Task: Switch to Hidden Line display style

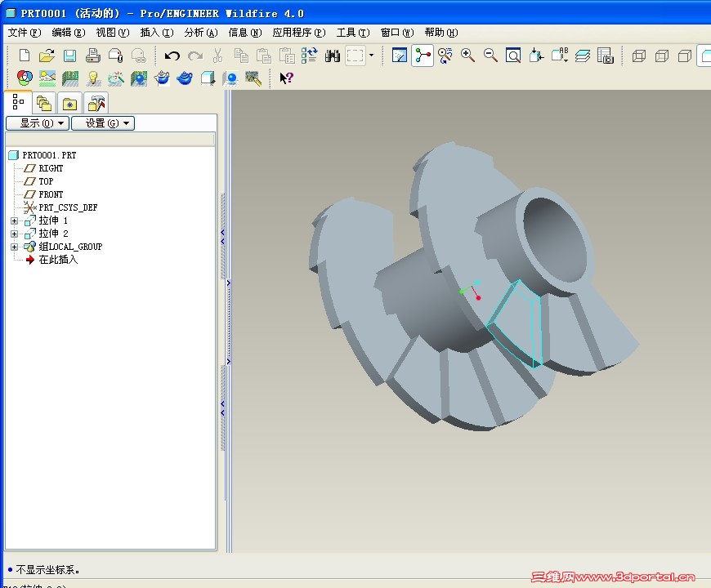Action: 662,56
